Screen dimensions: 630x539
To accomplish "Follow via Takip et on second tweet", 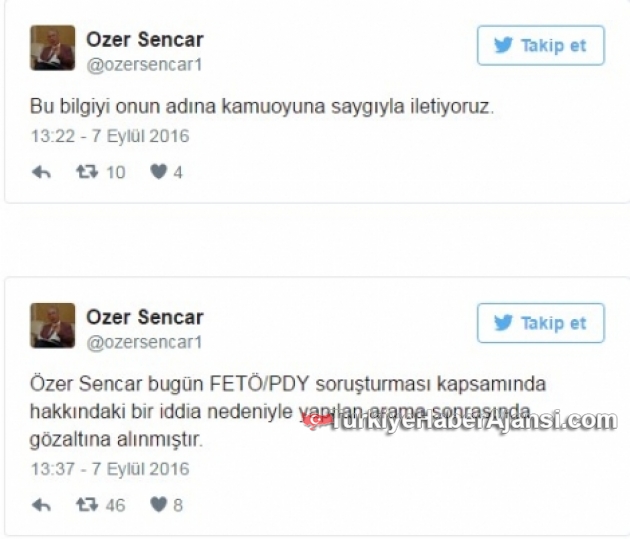I will [540, 323].
